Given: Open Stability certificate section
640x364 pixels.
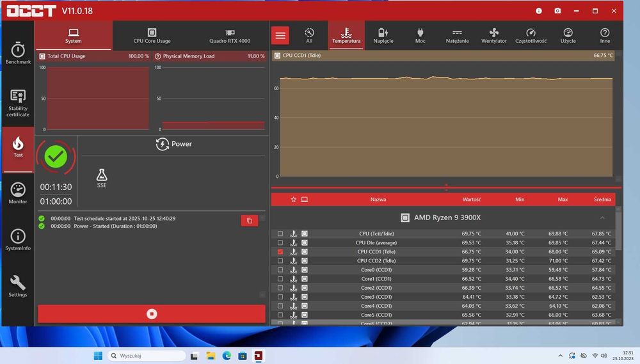Looking at the screenshot, I should 18,103.
